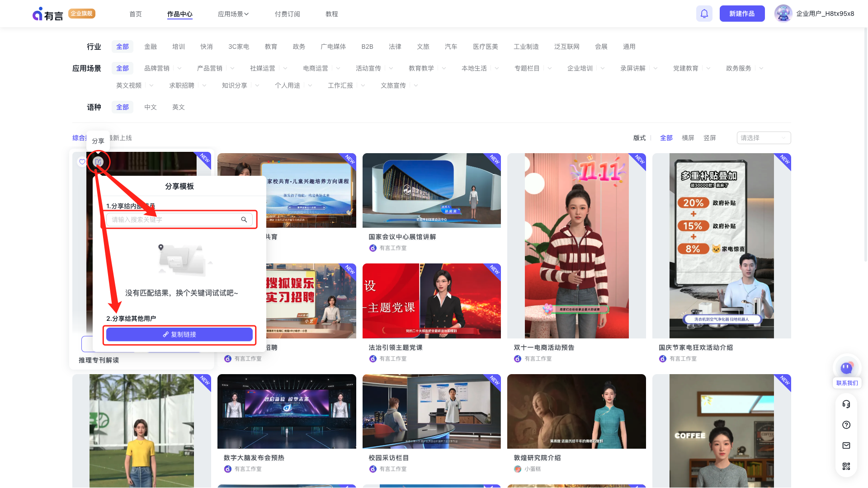The height and width of the screenshot is (488, 868).
Task: Select industry filter 泛互联网
Action: click(567, 47)
